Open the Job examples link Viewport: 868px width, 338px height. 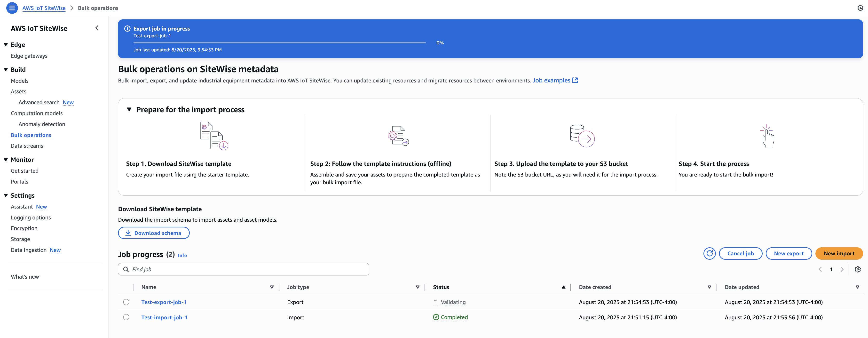tap(551, 80)
